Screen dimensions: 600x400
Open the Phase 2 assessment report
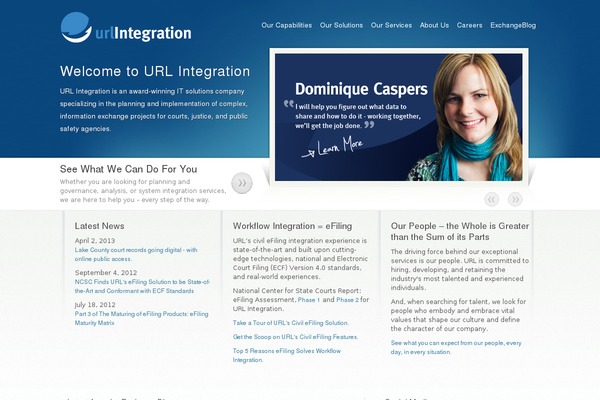(347, 300)
